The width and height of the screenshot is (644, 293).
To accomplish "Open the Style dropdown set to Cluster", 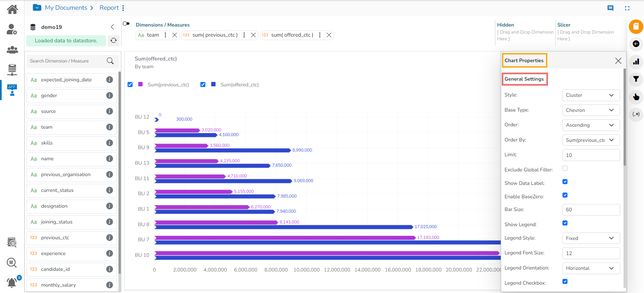I will (x=591, y=95).
